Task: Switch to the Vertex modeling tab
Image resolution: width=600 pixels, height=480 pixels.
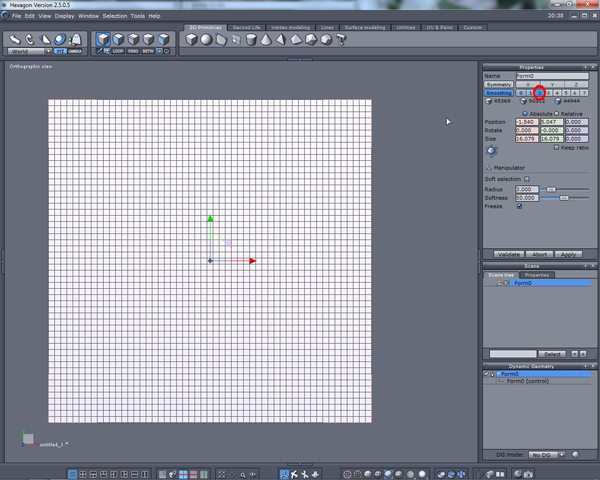Action: [x=290, y=28]
